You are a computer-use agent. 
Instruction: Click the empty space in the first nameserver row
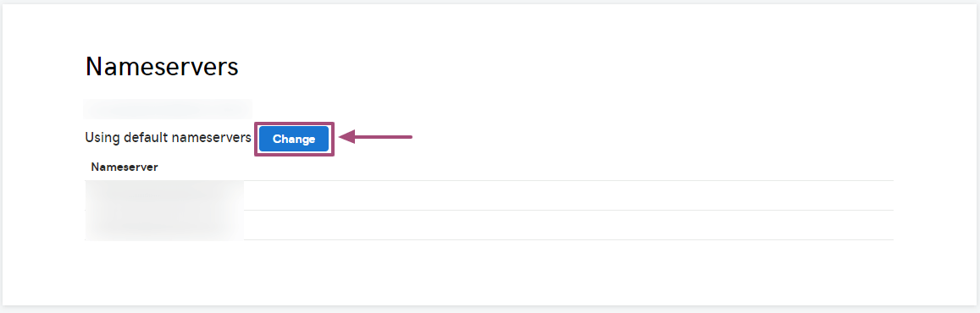[x=568, y=195]
